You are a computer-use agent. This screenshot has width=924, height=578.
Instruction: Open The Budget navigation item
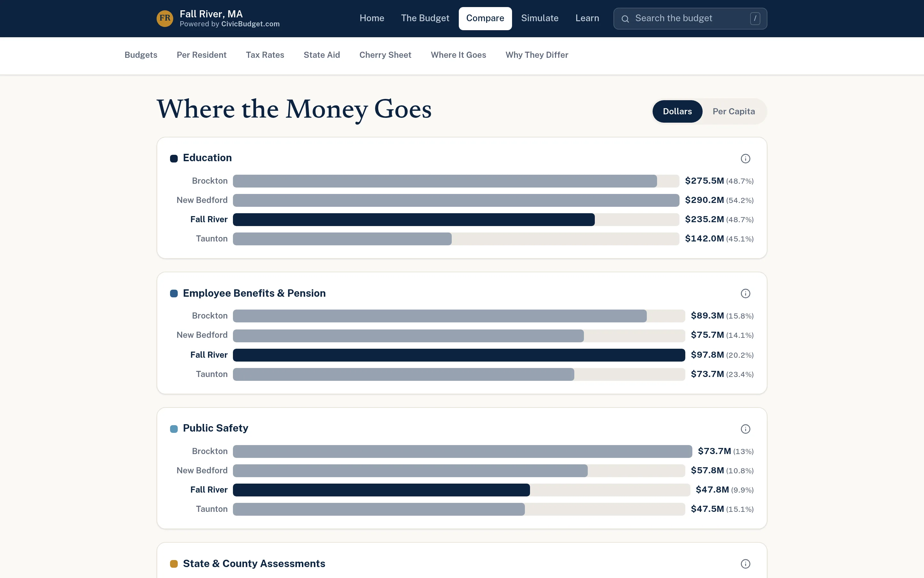coord(425,18)
